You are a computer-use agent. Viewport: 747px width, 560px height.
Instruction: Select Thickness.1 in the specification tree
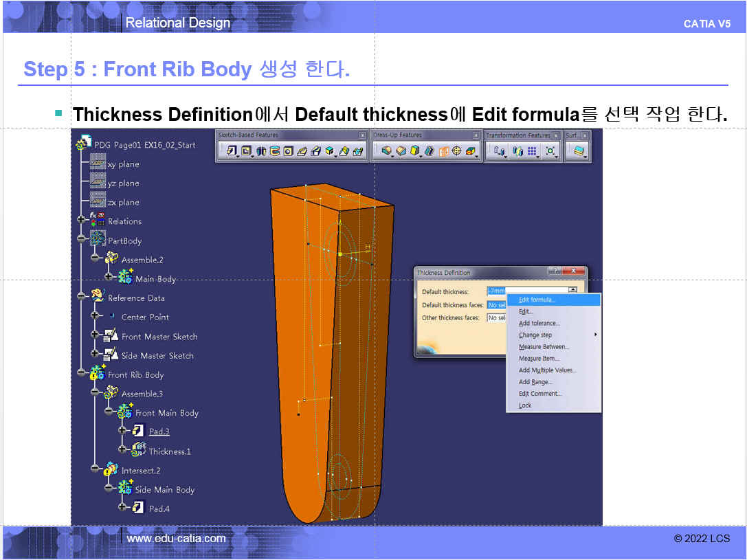169,451
